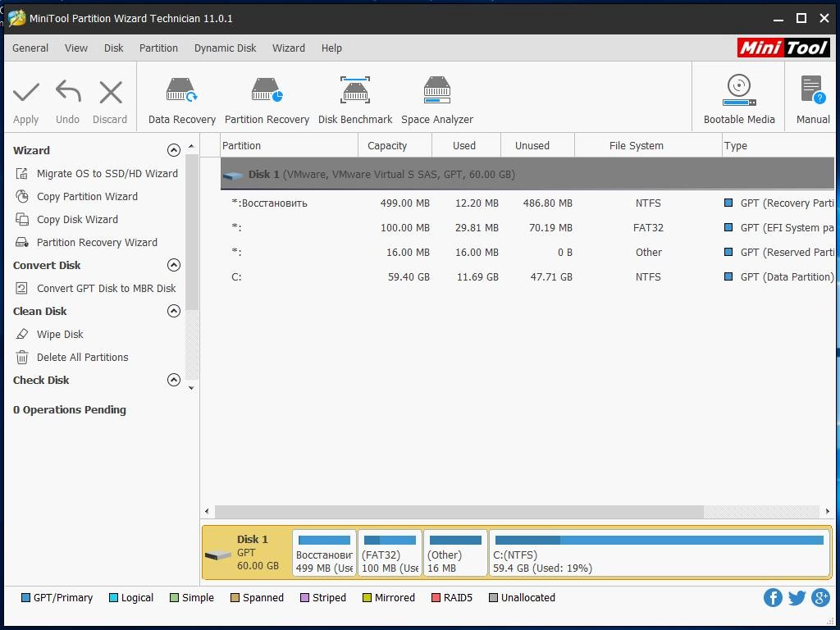Select the 16.00 MB Other partition row
Viewport: 840px width, 630px height.
pos(527,253)
